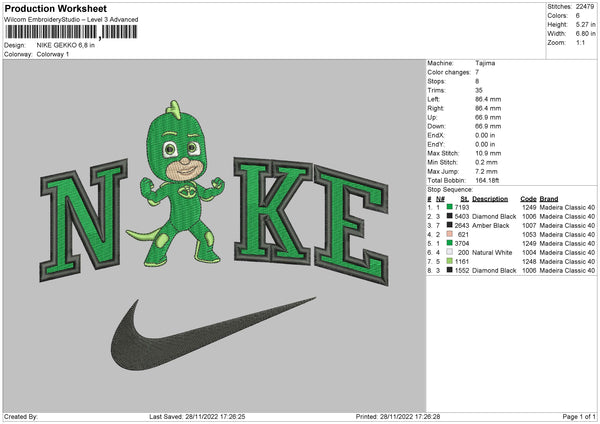Click the peach swatch for stop 4 (621)
Screen dimensions: 600x424
[x=450, y=234]
